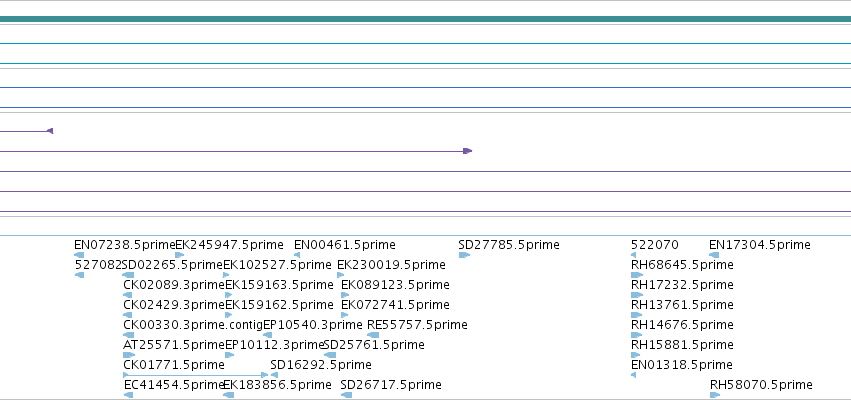Click the EN17304.5prime label
Image resolution: width=851 pixels, height=400 pixels.
760,245
